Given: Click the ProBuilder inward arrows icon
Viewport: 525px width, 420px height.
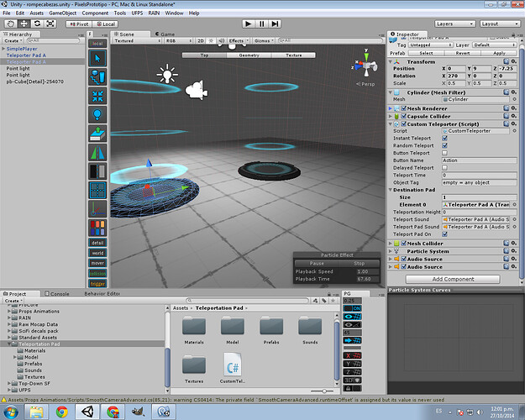Looking at the screenshot, I should 97,96.
